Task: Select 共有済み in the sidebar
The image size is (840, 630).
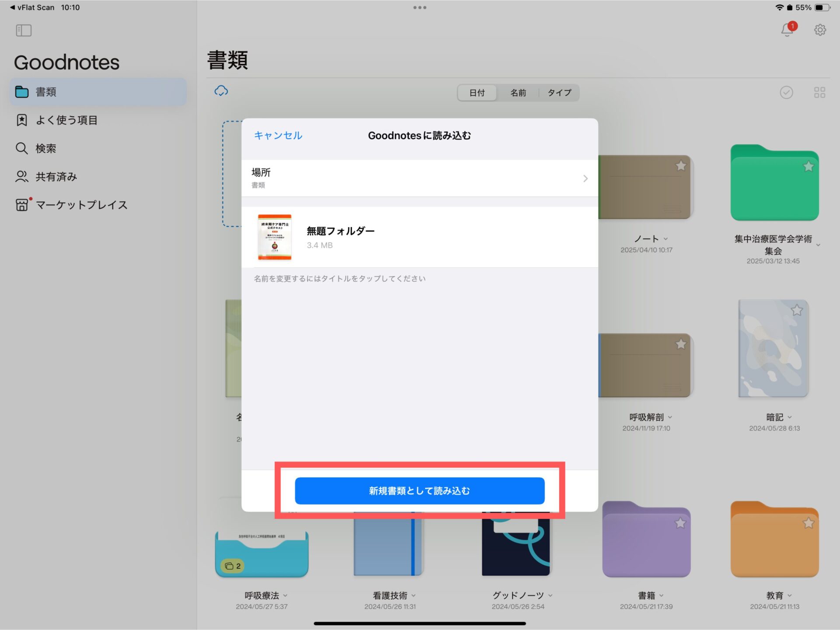Action: tap(98, 176)
